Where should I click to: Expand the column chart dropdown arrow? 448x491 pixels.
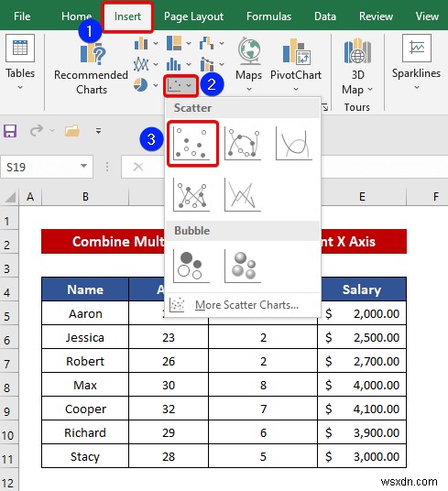(x=156, y=44)
